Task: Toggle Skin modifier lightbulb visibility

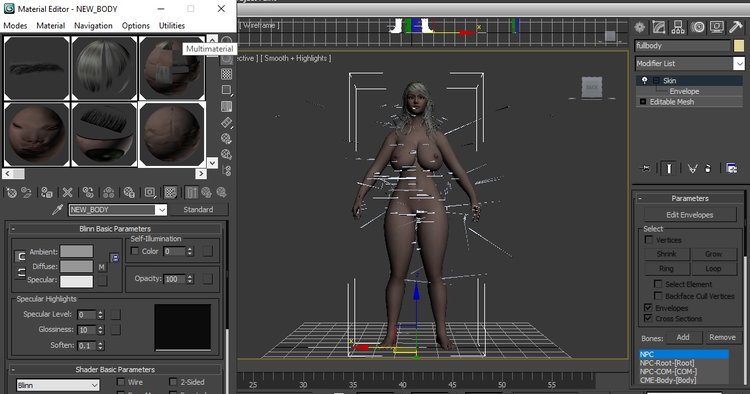Action: pos(644,80)
